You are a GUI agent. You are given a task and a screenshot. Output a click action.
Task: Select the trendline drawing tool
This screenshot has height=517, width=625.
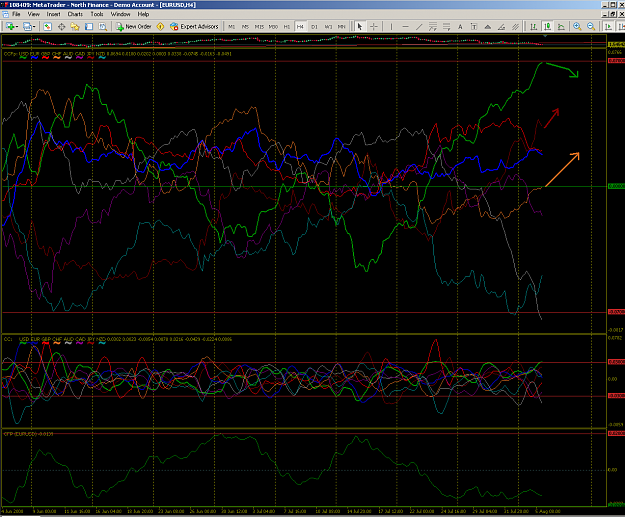pyautogui.click(x=419, y=26)
